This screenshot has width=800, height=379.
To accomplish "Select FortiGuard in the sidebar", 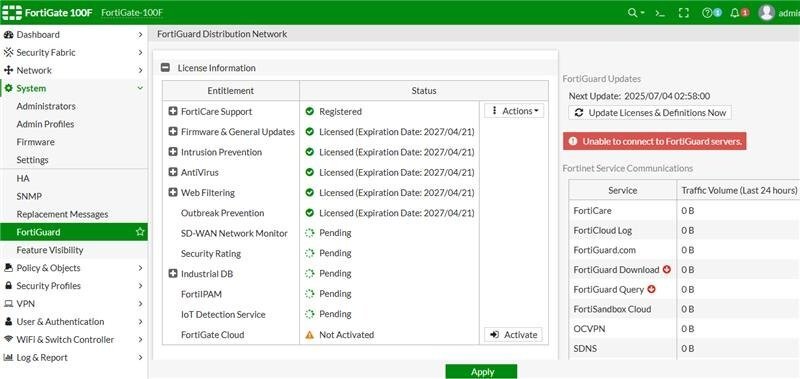I will 74,232.
